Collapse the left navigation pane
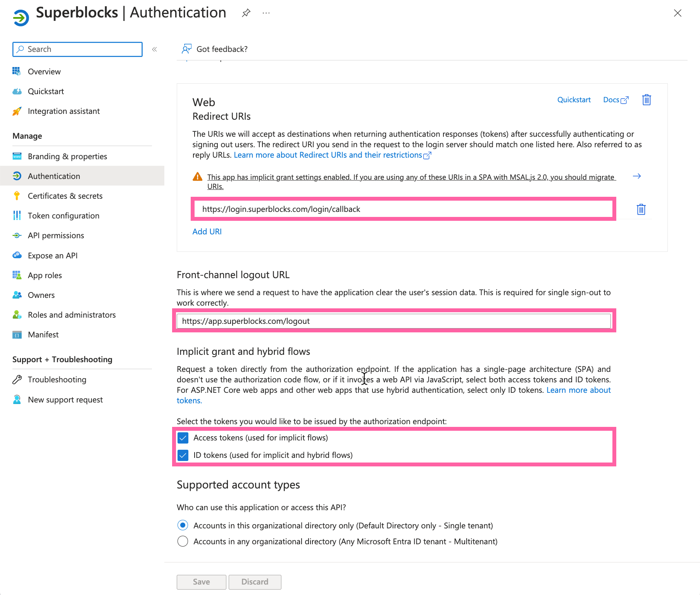This screenshot has height=595, width=700. tap(154, 49)
